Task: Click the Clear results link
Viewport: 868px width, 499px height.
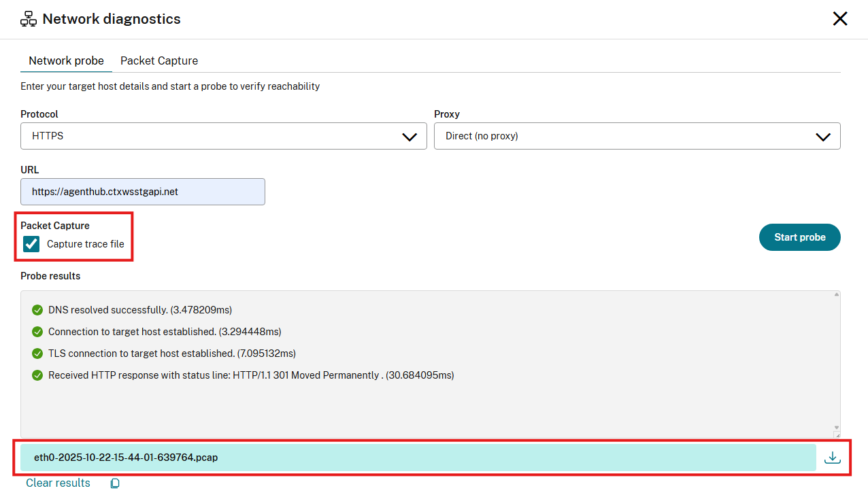Action: [58, 483]
